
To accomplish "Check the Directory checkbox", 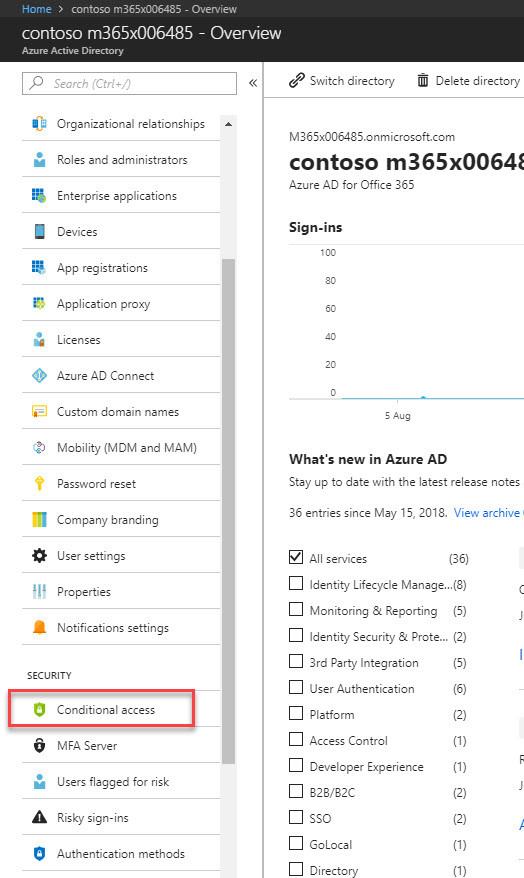I will point(296,870).
